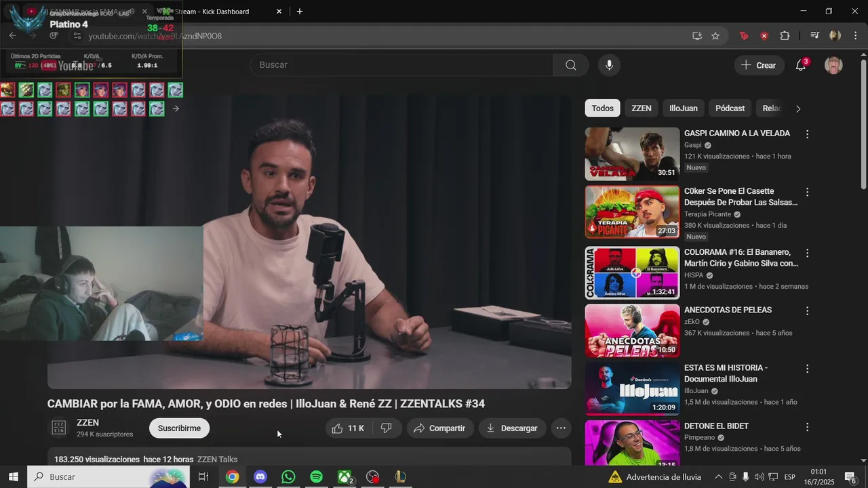Click the Suscribirme button
This screenshot has width=868, height=488.
tap(179, 428)
